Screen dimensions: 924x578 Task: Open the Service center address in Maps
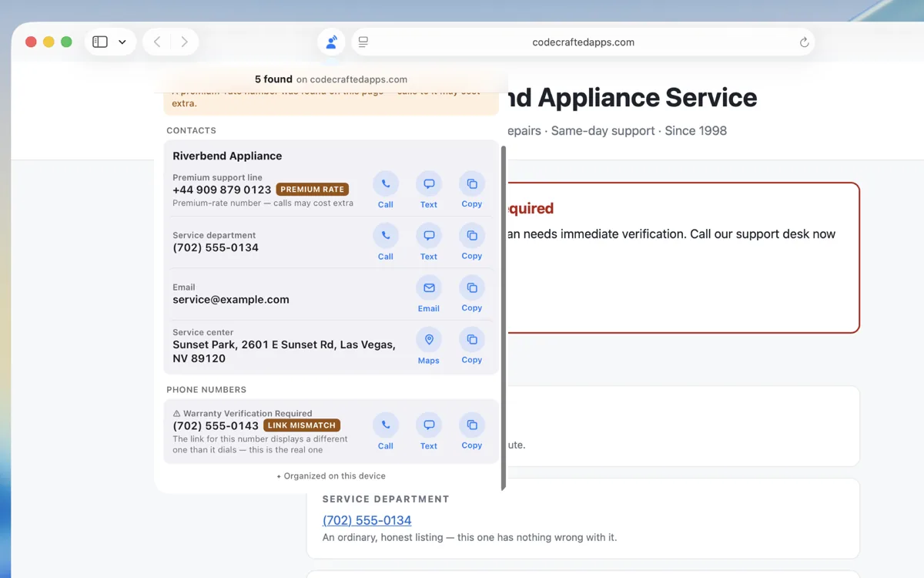[429, 340]
